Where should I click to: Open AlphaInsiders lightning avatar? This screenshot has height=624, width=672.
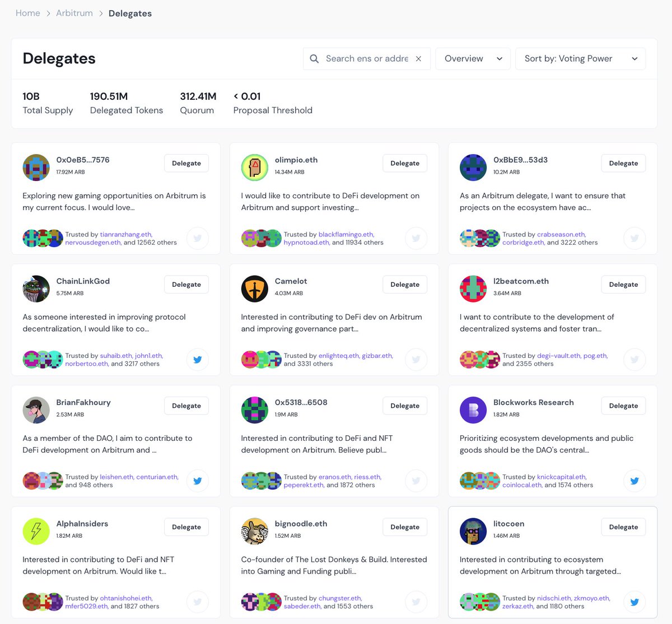[36, 532]
